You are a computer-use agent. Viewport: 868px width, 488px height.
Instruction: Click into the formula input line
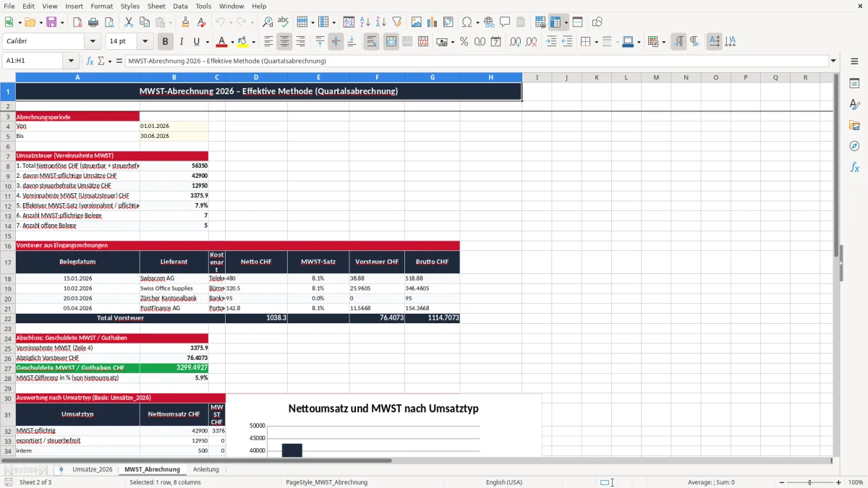pyautogui.click(x=477, y=61)
